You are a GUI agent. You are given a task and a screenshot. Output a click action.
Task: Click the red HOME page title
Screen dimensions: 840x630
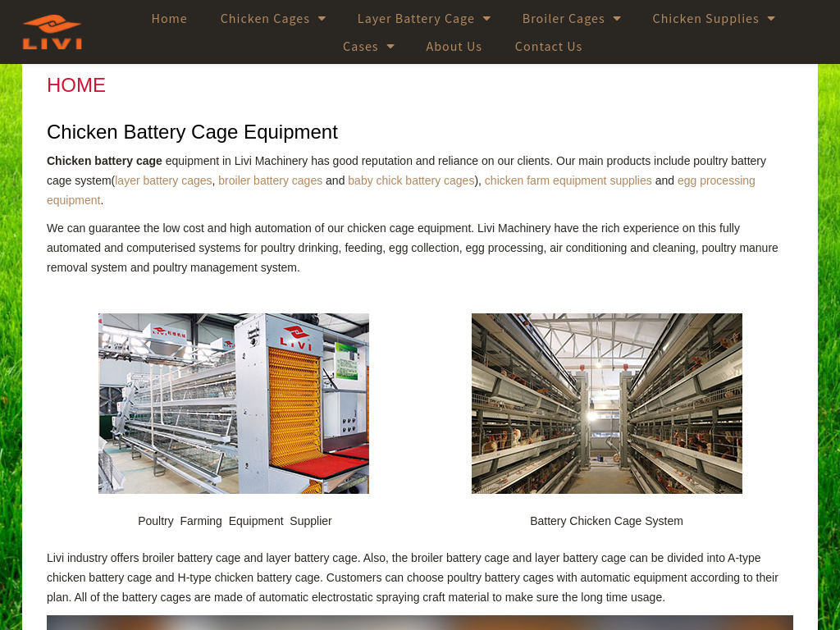point(76,85)
